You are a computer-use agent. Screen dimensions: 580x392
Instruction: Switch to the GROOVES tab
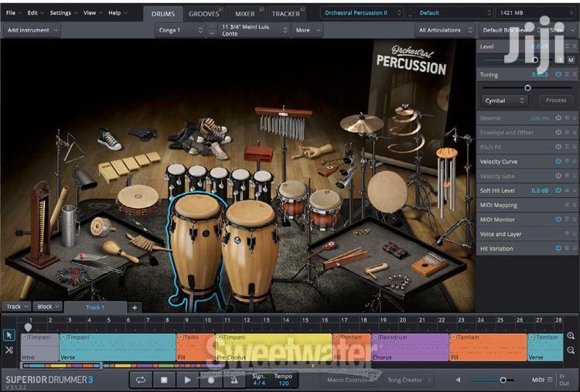[204, 14]
